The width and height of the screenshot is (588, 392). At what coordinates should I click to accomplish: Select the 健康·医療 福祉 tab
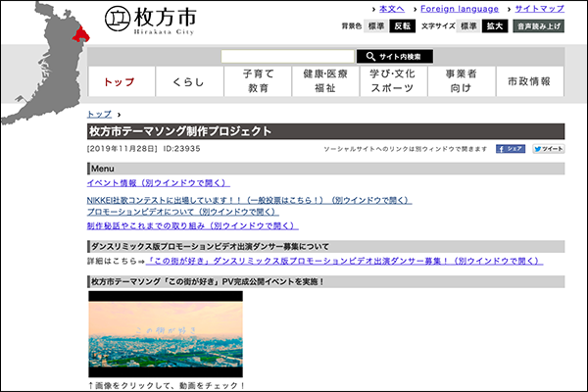pyautogui.click(x=324, y=81)
